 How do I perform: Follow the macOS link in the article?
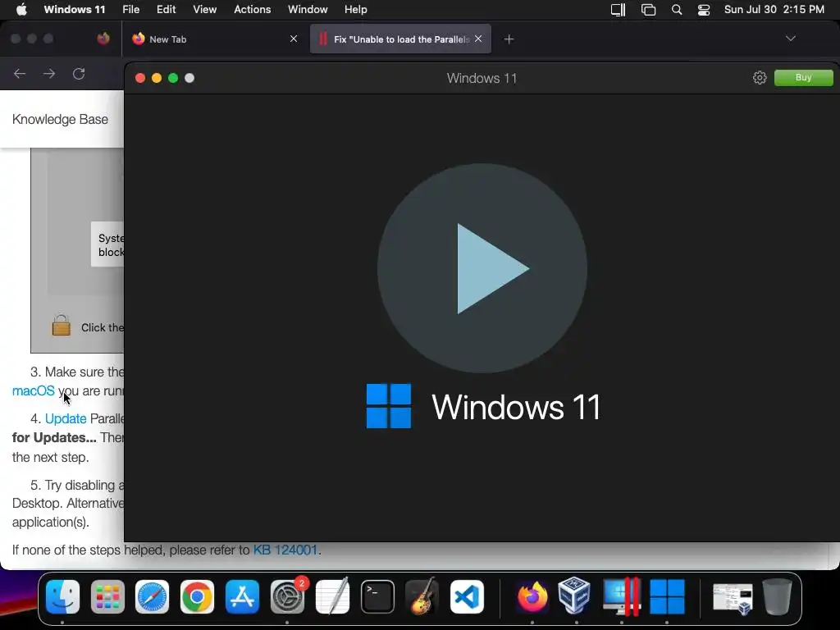click(x=33, y=390)
